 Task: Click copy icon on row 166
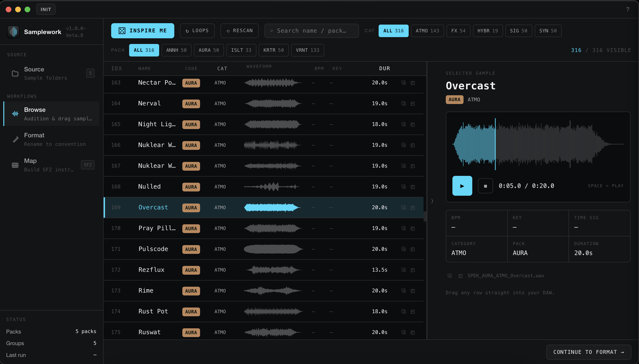point(403,145)
